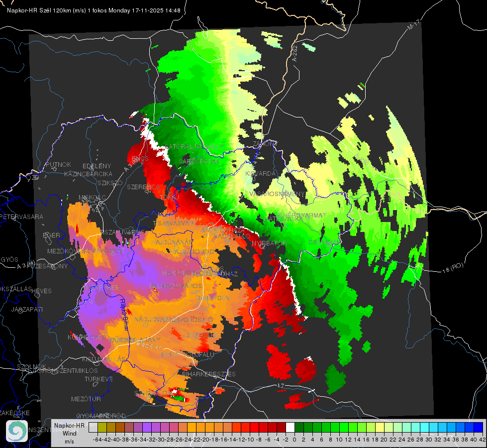
Task: Click the 'VÁSÁROSNAMÉNY' city label
Action: click(277, 194)
